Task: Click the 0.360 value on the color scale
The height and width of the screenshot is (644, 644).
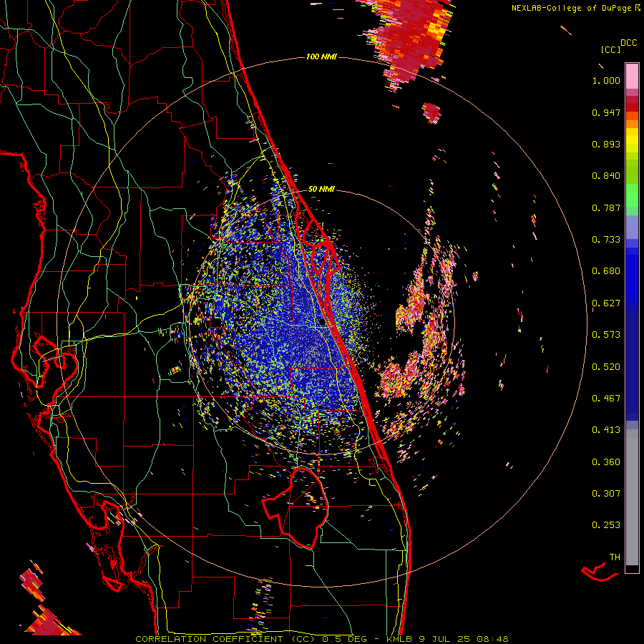Action: pyautogui.click(x=606, y=462)
